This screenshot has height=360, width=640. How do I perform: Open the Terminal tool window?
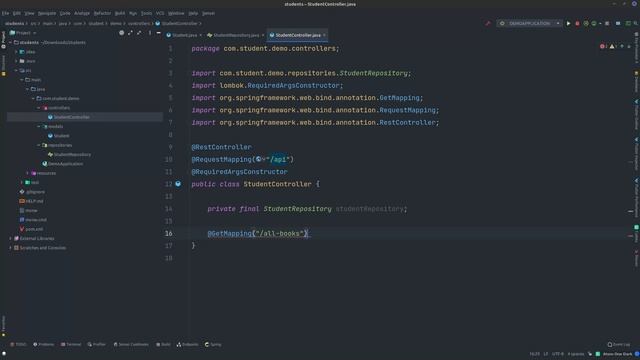(71, 344)
